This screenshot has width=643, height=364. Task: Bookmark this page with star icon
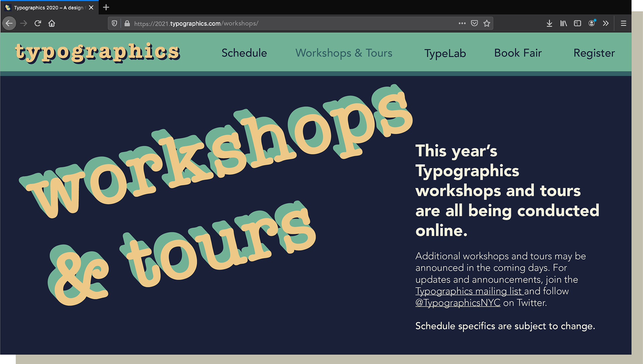(487, 23)
